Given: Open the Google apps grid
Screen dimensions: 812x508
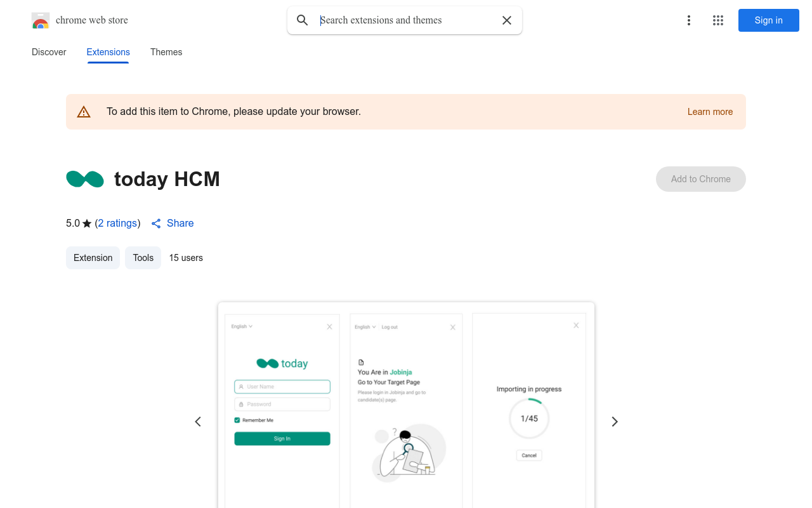Looking at the screenshot, I should click(718, 20).
